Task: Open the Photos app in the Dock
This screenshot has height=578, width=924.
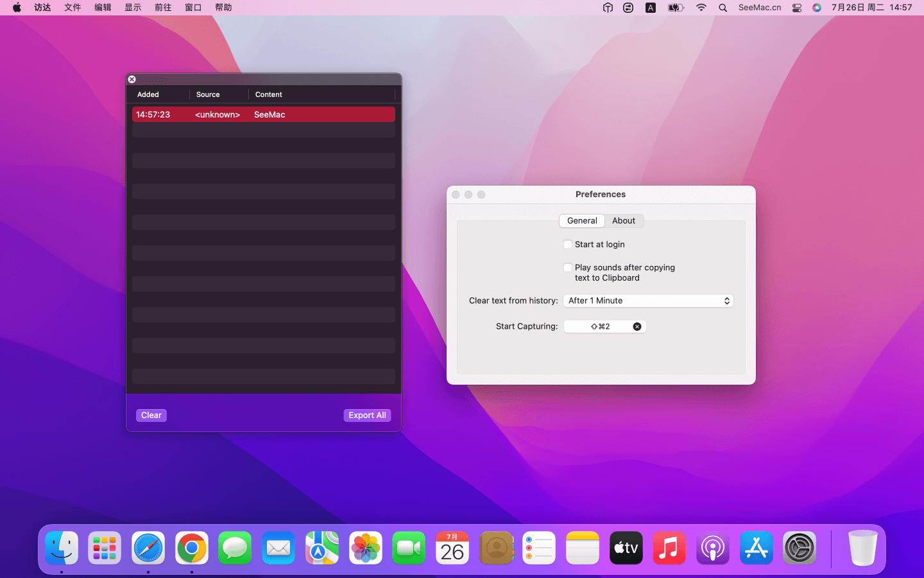Action: pos(366,548)
